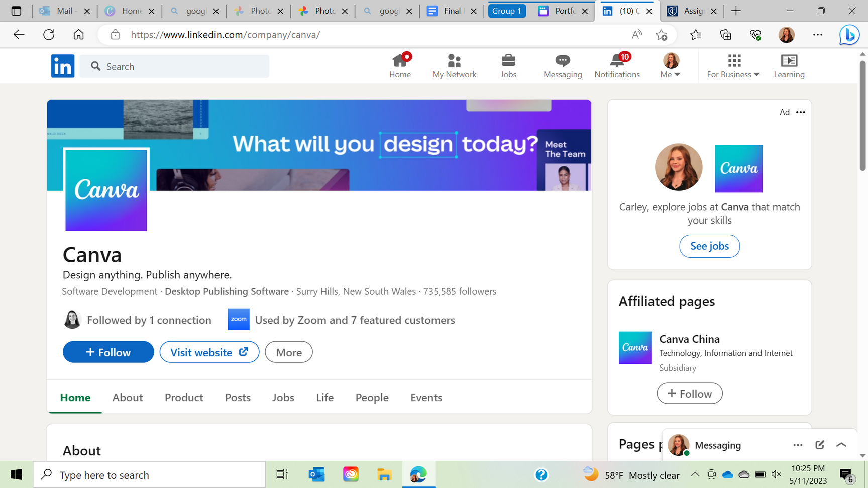
Task: Switch to the Final document tab
Action: (x=452, y=11)
